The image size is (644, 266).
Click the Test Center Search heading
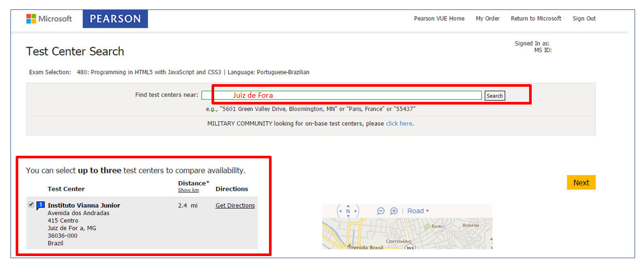coord(75,51)
